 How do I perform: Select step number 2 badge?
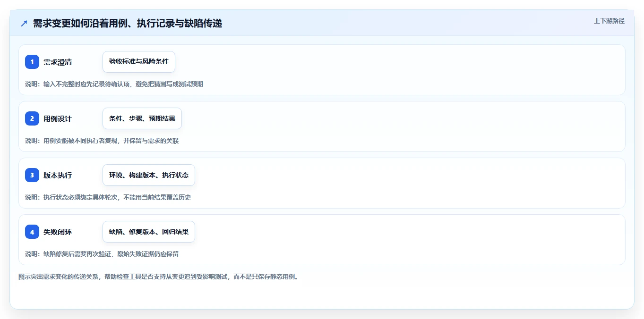32,118
